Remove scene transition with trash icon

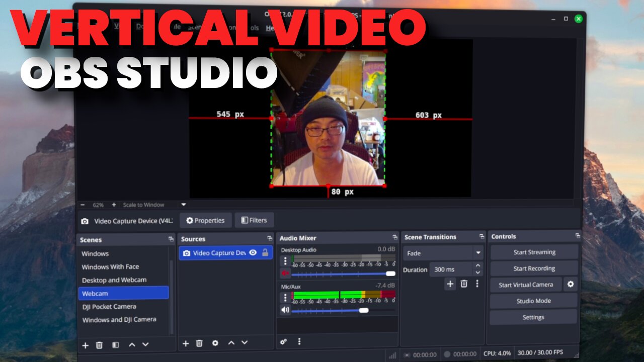[x=464, y=284]
